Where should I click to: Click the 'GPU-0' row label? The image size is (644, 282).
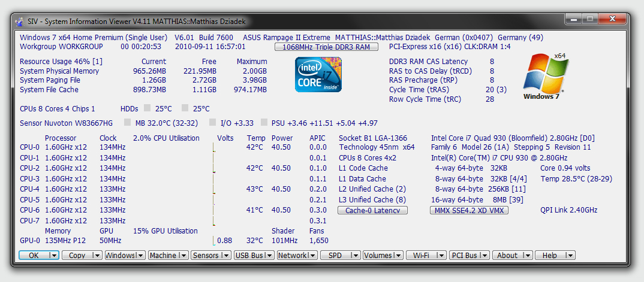click(29, 241)
